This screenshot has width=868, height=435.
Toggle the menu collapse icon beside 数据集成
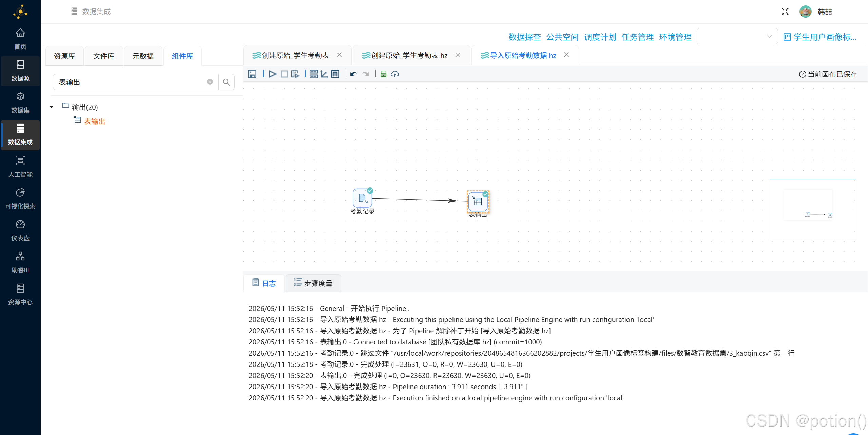tap(74, 12)
